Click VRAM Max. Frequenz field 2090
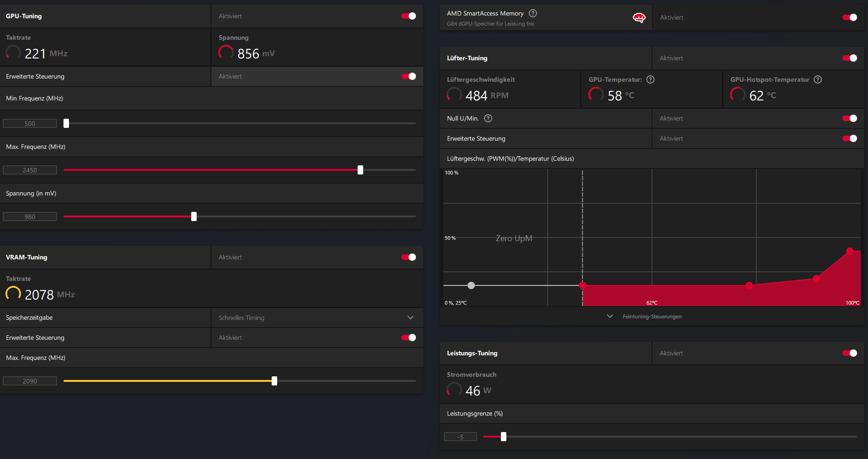This screenshot has height=459, width=868. [30, 381]
